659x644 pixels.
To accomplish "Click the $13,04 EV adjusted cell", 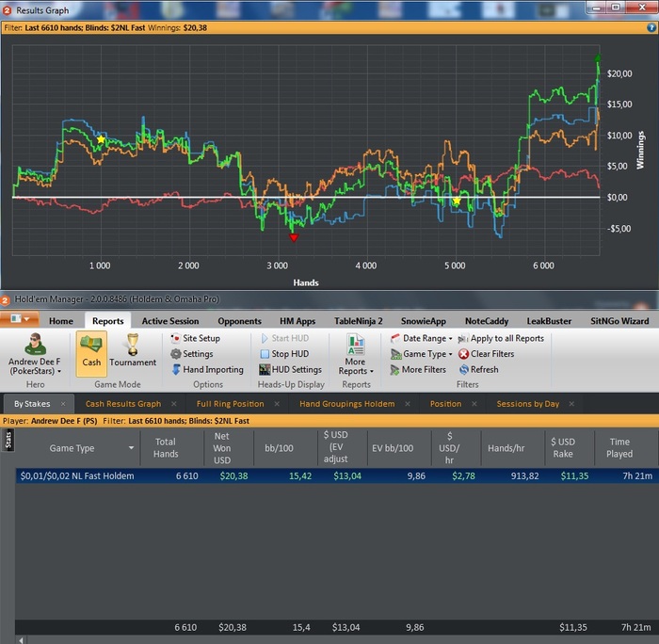I will 347,475.
